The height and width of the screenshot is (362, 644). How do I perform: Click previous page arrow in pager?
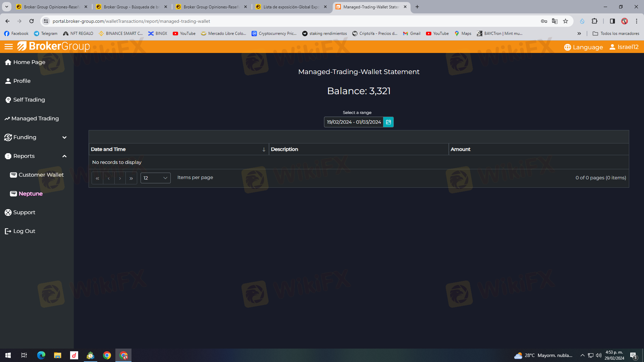pos(109,178)
